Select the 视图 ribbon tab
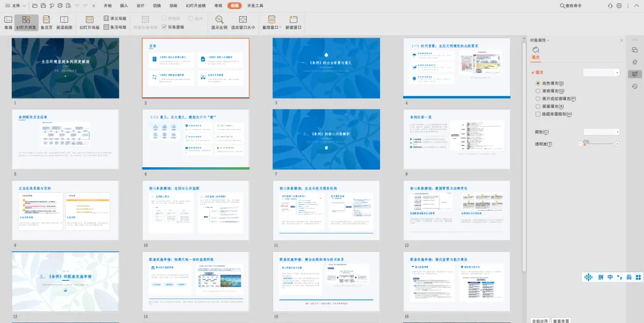Screen dimensions: 644x323 [234, 6]
